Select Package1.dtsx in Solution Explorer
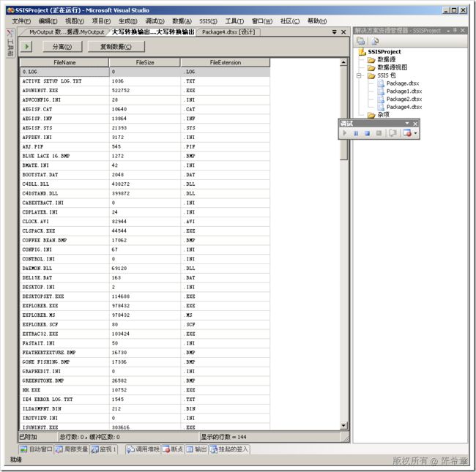 click(404, 91)
